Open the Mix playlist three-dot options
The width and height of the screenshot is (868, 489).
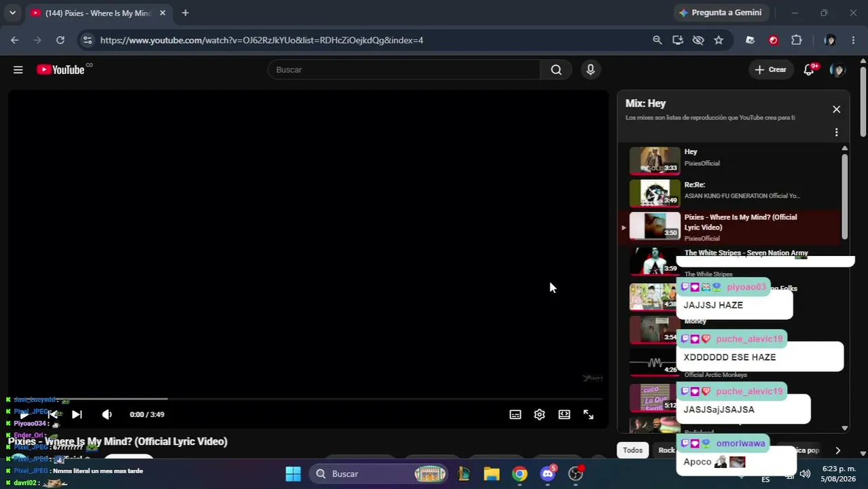tap(836, 132)
